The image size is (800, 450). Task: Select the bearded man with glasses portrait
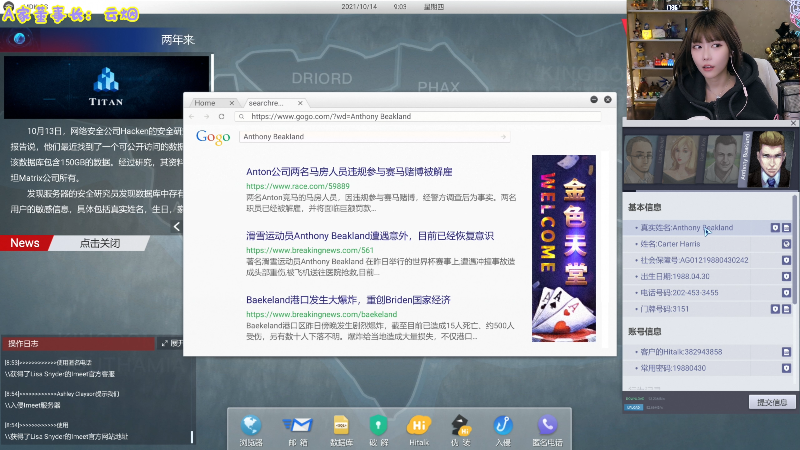[640, 160]
